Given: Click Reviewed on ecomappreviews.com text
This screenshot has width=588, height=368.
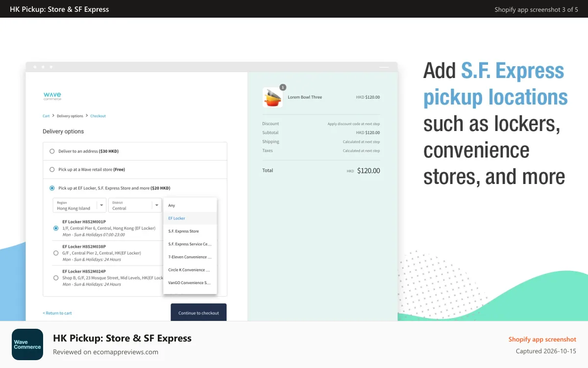Looking at the screenshot, I should [x=105, y=352].
